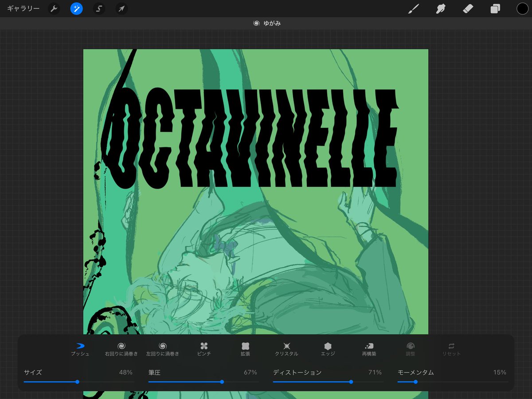Select 左回りに渦巻き twirl left mode
The width and height of the screenshot is (532, 399).
[163, 349]
